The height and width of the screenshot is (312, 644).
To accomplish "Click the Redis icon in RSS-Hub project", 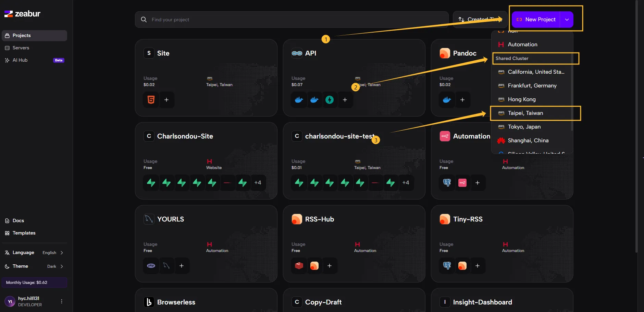I will (x=299, y=266).
